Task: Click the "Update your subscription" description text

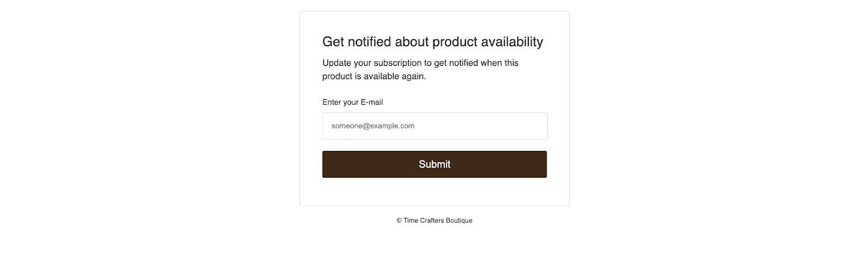Action: [x=420, y=63]
